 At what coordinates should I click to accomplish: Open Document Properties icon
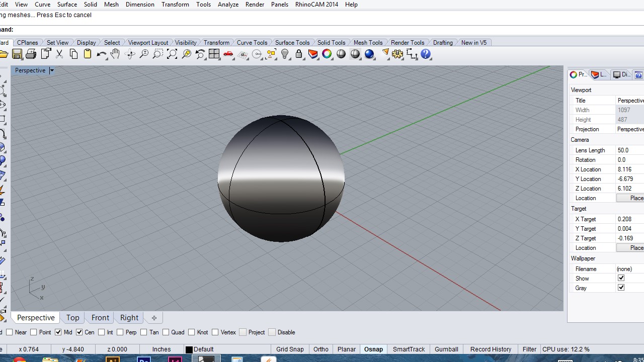pyautogui.click(x=46, y=54)
